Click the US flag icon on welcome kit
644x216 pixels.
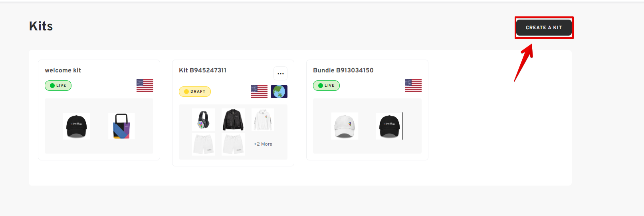[145, 86]
